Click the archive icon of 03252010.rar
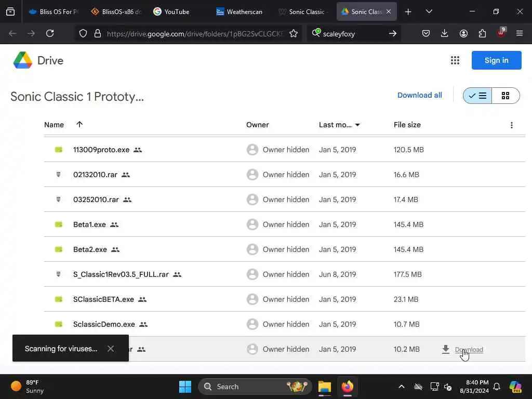This screenshot has height=399, width=532. click(x=58, y=199)
